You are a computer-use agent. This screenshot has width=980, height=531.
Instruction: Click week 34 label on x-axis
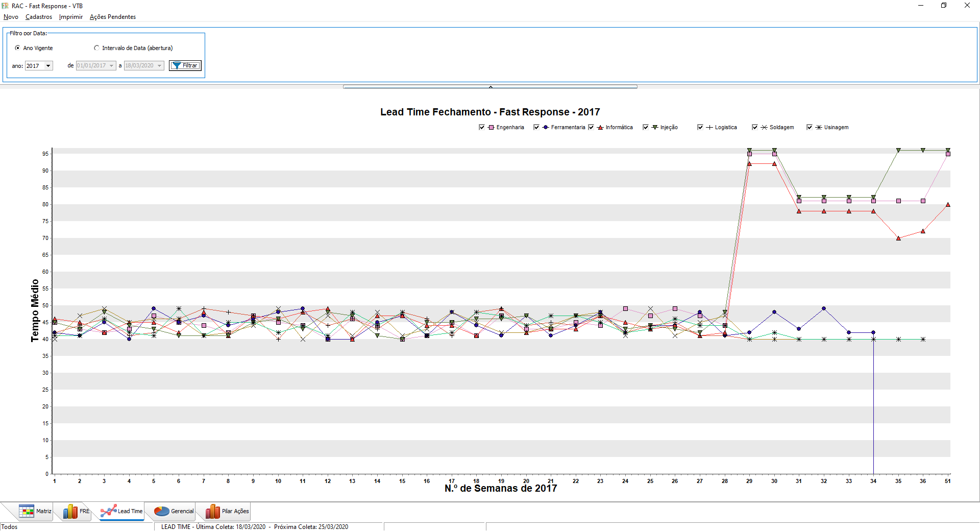tap(873, 481)
